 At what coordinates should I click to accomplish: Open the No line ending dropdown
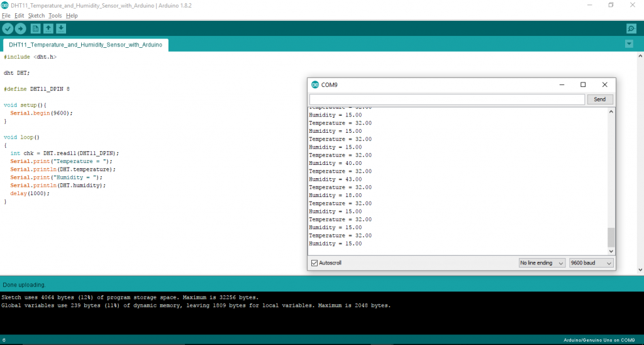click(x=542, y=263)
